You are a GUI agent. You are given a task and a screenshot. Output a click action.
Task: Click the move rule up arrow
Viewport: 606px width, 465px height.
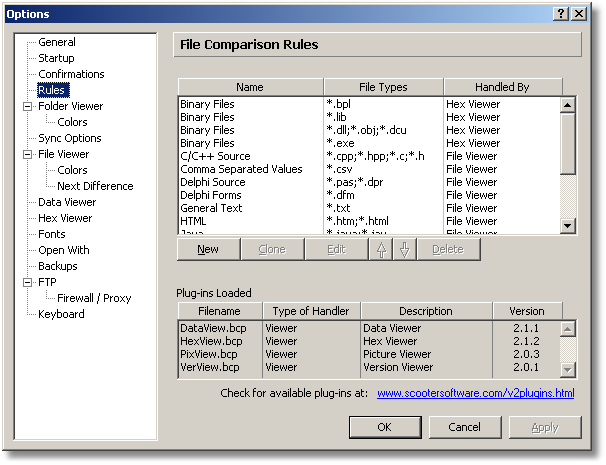click(381, 249)
